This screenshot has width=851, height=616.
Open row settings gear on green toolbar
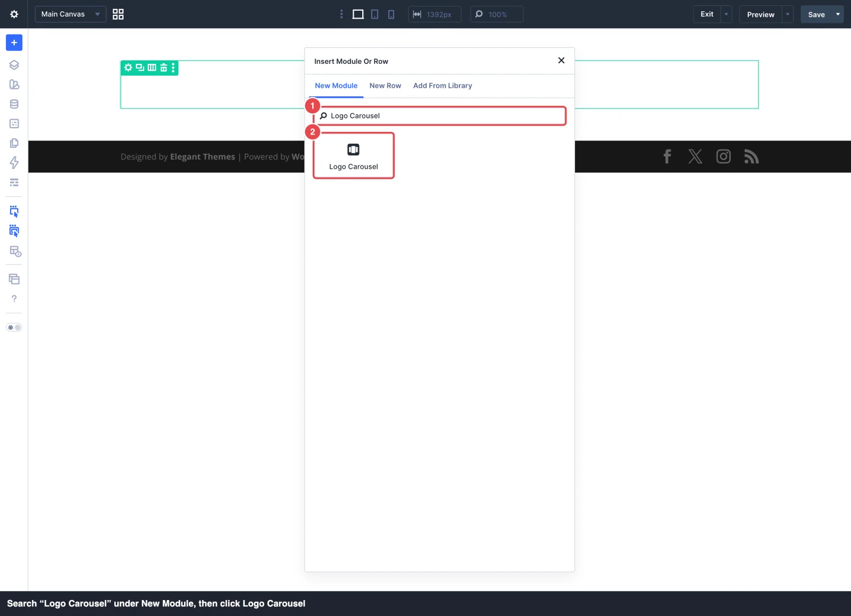click(128, 68)
